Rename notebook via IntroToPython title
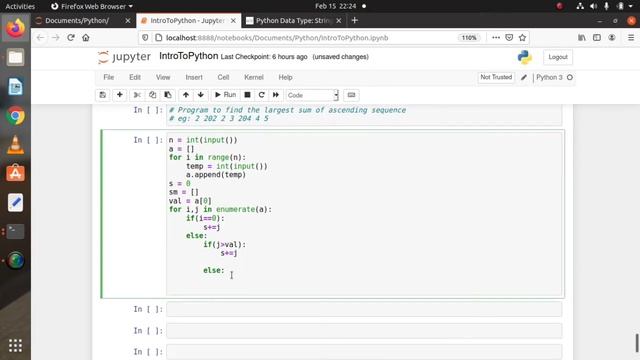This screenshot has height=360, width=640. [189, 56]
